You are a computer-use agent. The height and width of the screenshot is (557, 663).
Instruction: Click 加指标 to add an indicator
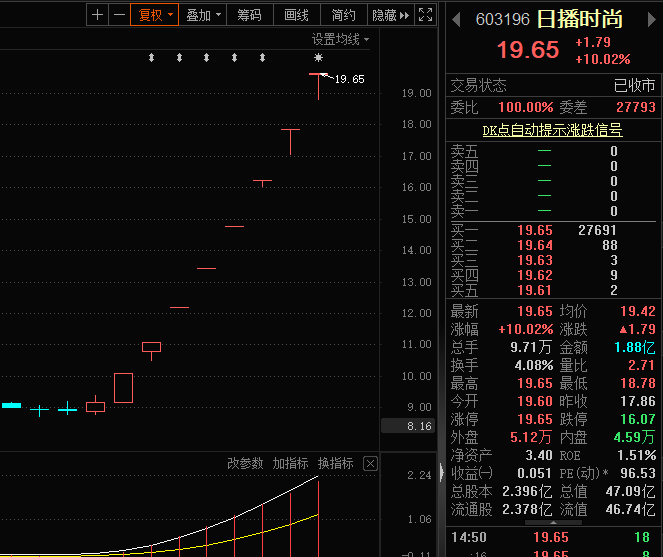point(290,463)
